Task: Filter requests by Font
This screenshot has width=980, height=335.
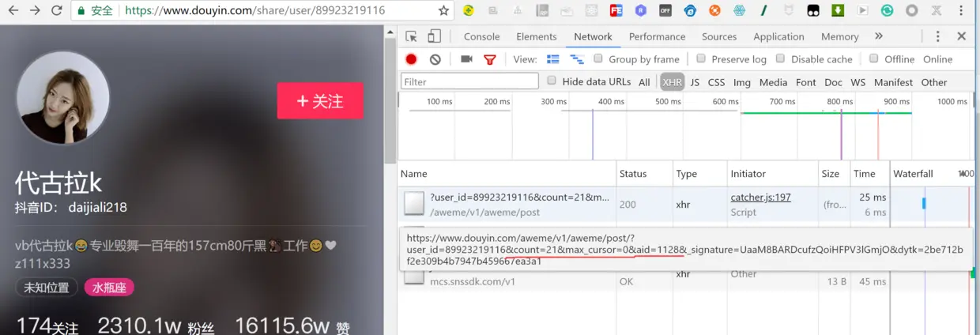Action: click(x=806, y=82)
